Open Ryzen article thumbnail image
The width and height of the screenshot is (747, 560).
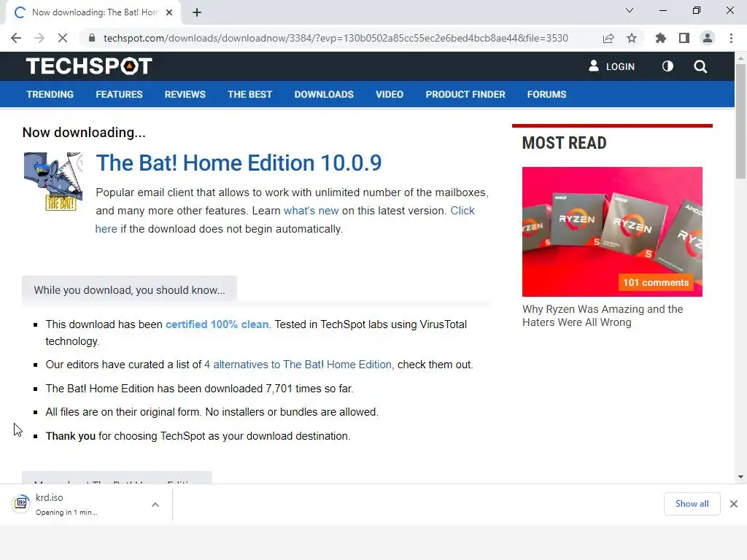(612, 231)
